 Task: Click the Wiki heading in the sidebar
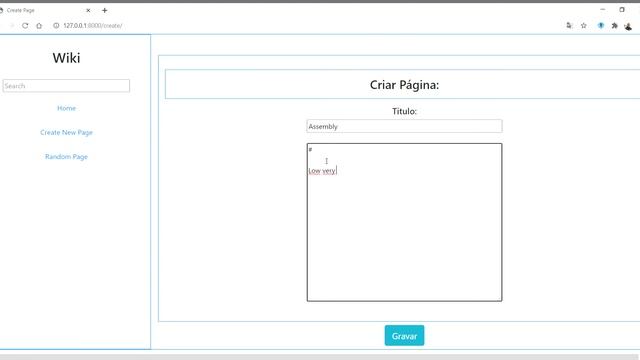pyautogui.click(x=66, y=58)
